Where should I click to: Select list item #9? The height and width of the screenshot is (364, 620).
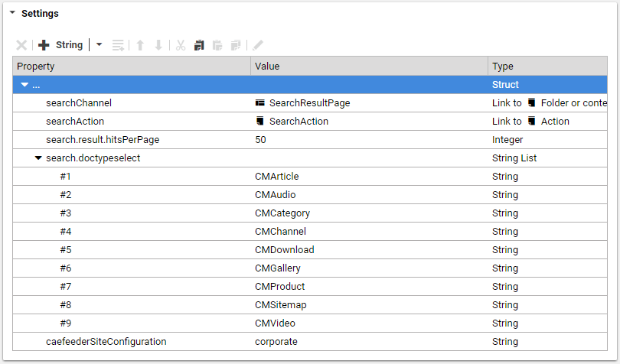[x=66, y=323]
